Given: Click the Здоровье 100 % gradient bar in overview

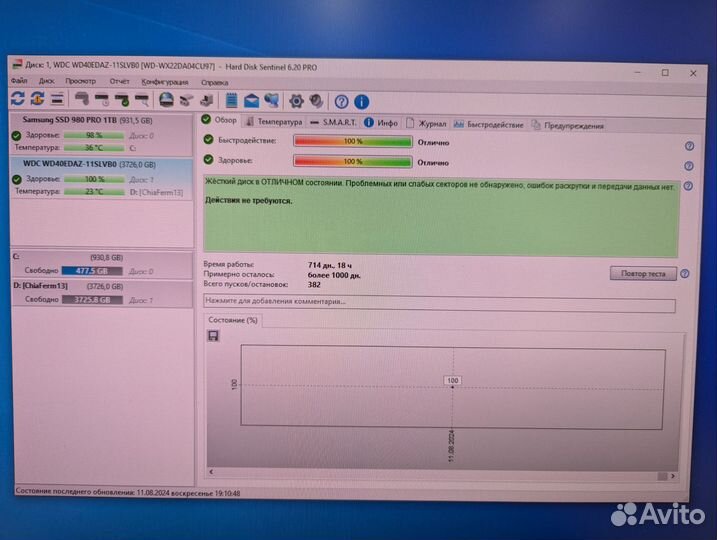Looking at the screenshot, I should click(353, 161).
